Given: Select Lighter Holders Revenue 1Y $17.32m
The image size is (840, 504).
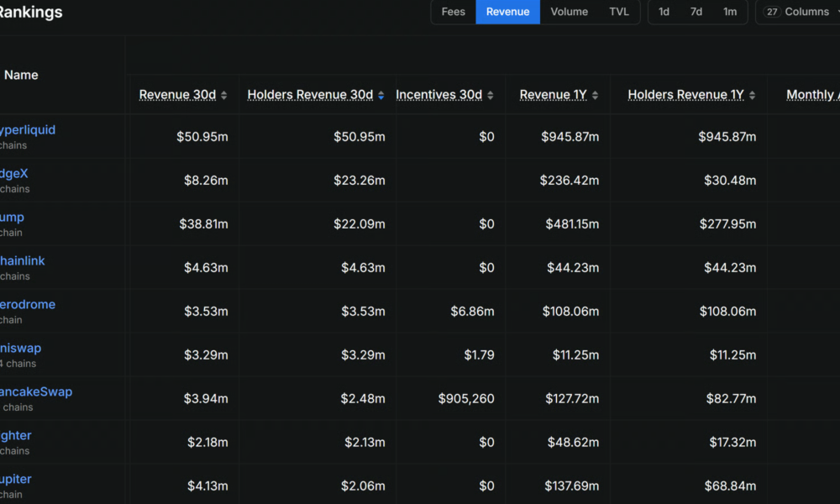Looking at the screenshot, I should [x=732, y=442].
